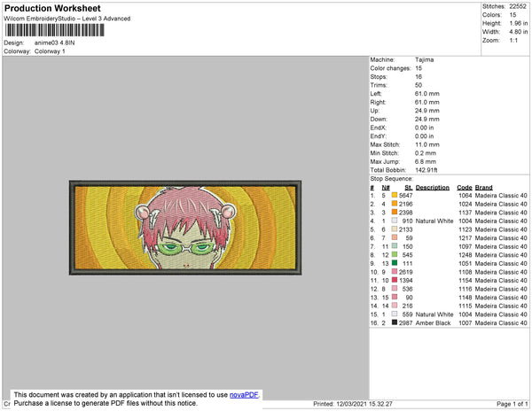Select the design name 'anime03 4.8IN'
The height and width of the screenshot is (411, 532).
[x=55, y=43]
